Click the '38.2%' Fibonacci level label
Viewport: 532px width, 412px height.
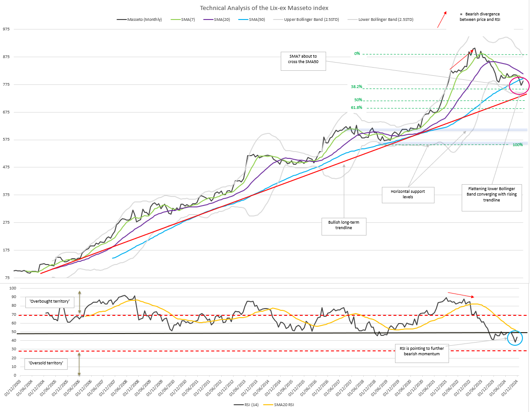point(356,87)
